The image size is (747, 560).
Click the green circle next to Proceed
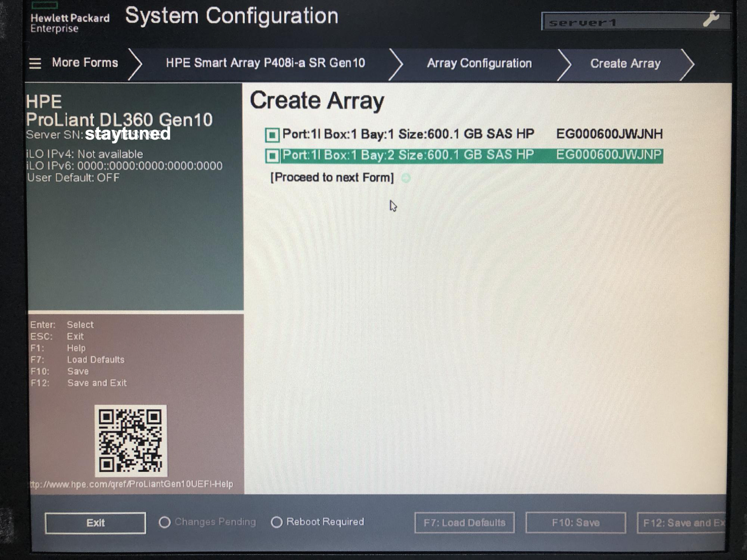406,178
